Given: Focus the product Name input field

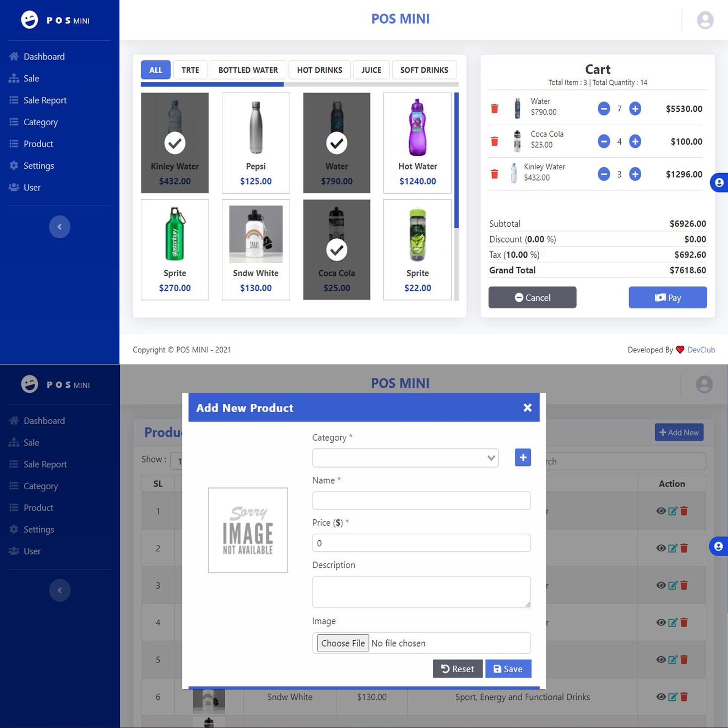Looking at the screenshot, I should tap(421, 500).
